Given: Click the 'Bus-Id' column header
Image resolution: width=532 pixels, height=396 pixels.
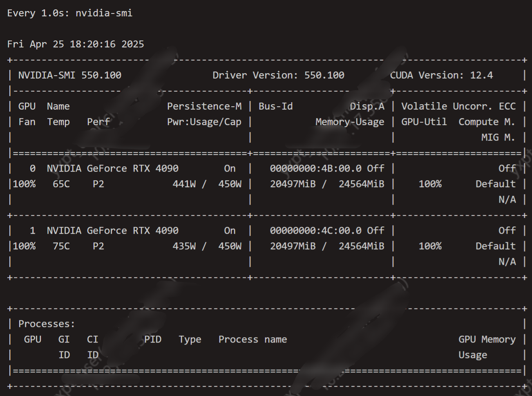Looking at the screenshot, I should 276,106.
